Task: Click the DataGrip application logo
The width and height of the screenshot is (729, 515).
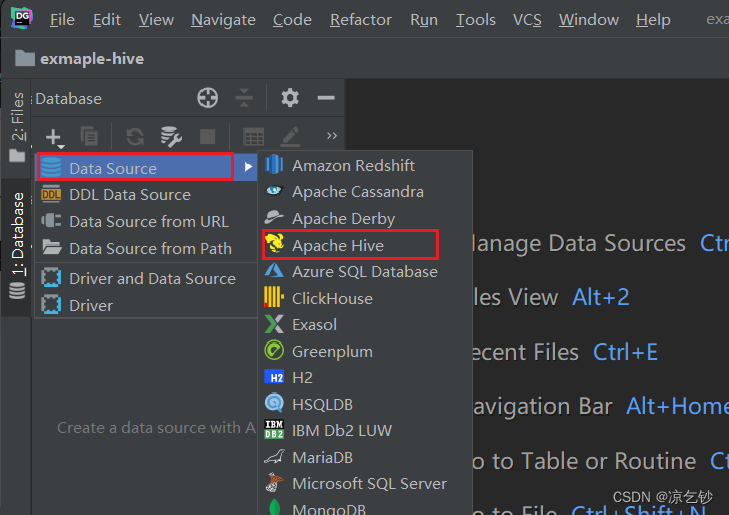Action: pos(22,18)
